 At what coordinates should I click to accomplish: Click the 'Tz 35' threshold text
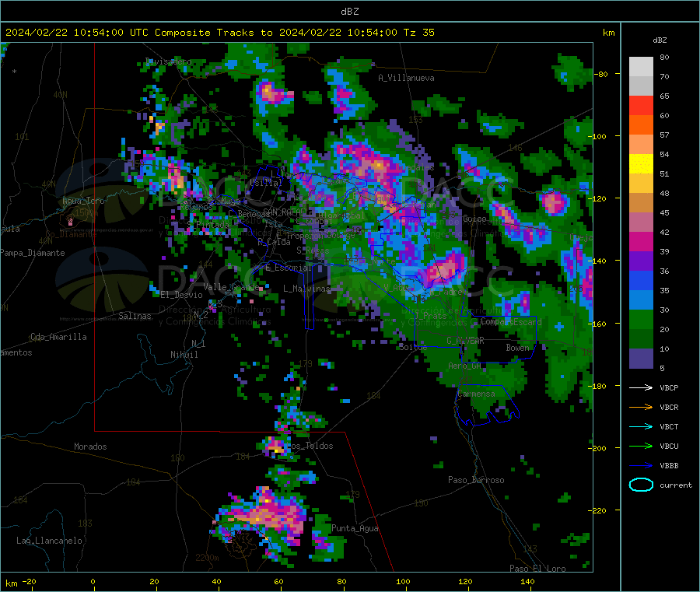click(x=418, y=33)
